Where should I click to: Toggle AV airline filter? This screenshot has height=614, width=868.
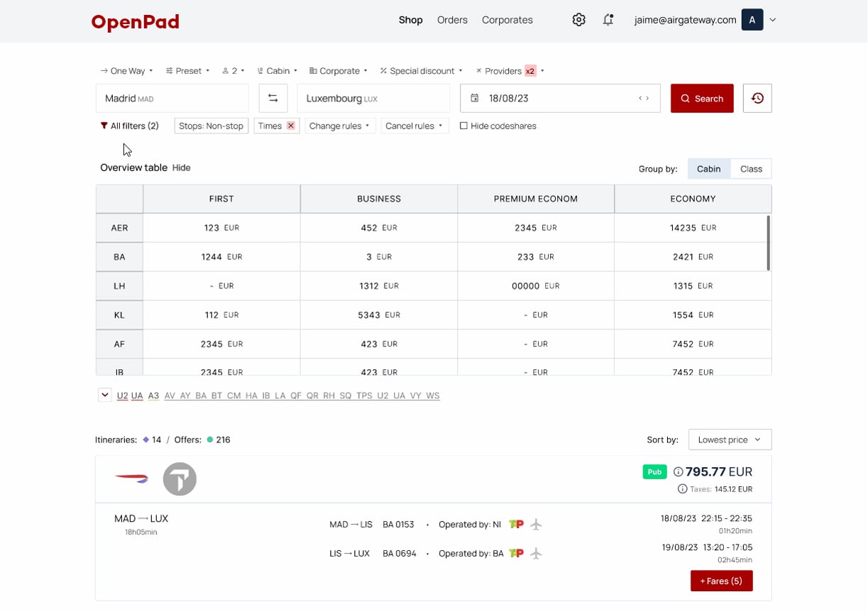click(x=170, y=396)
